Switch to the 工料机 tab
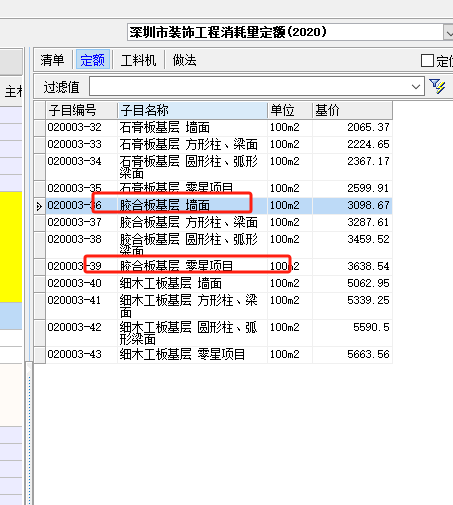Image resolution: width=453 pixels, height=505 pixels. 138,60
